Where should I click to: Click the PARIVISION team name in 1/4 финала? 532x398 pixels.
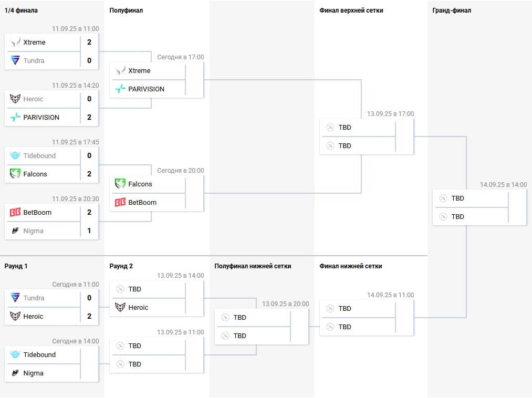click(x=41, y=118)
